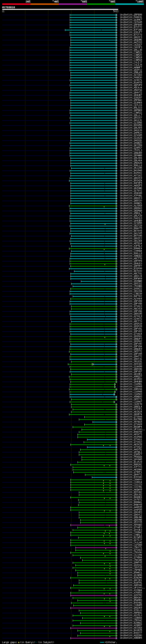Select the UniRef100_O65771 label
The width and height of the screenshot is (146, 644).
point(131,399)
